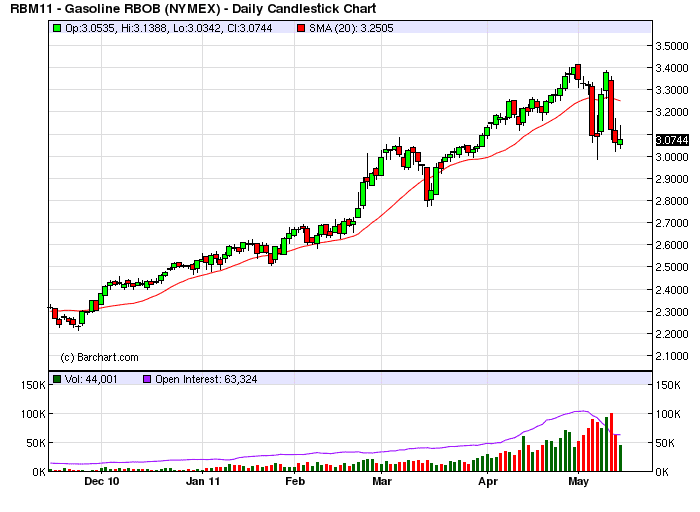The width and height of the screenshot is (700, 512).
Task: Click the 2.3000 price axis label
Action: click(x=672, y=312)
